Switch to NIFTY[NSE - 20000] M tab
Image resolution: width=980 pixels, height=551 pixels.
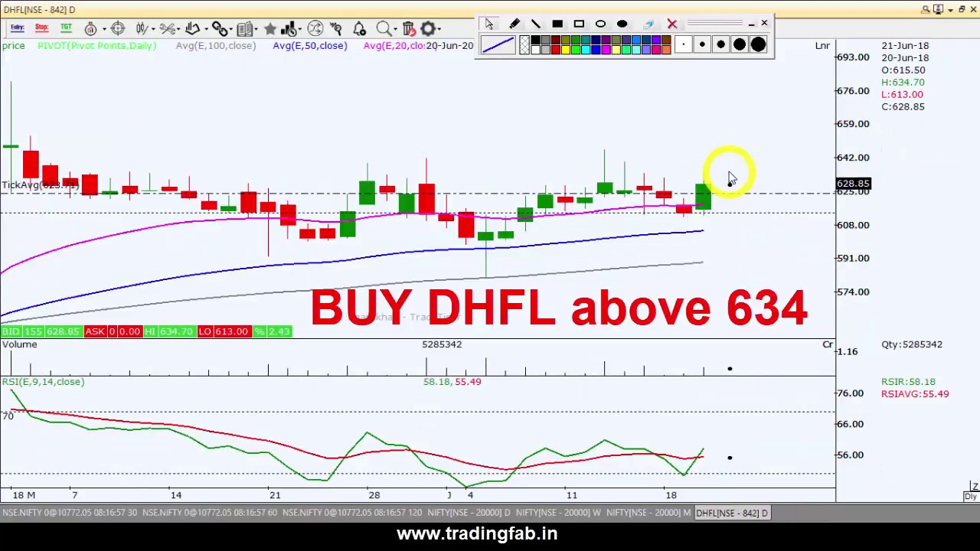[648, 513]
